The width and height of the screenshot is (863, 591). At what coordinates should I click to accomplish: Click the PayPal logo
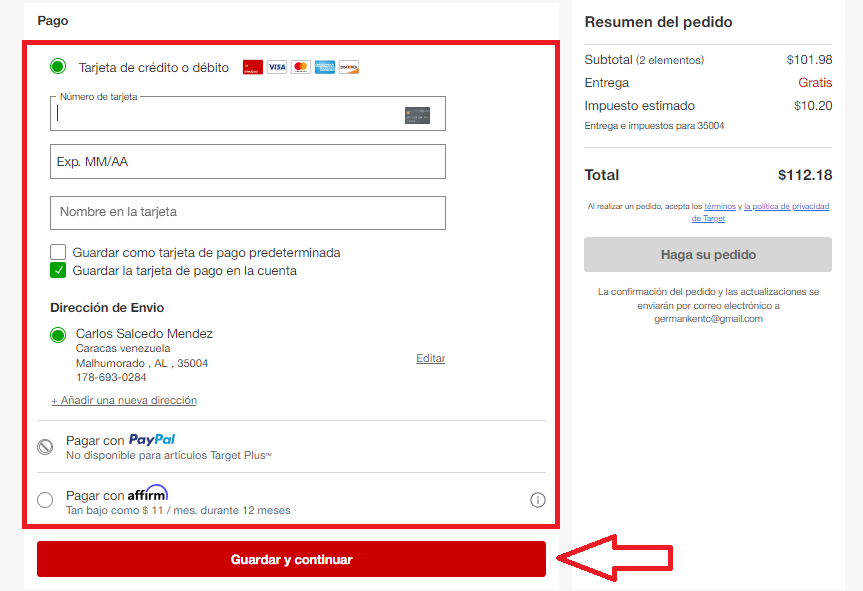click(152, 440)
